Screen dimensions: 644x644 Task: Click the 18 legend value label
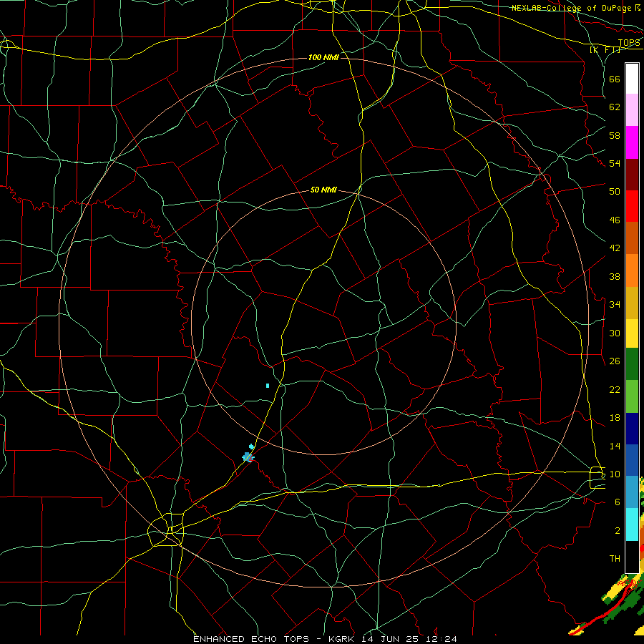tap(615, 418)
